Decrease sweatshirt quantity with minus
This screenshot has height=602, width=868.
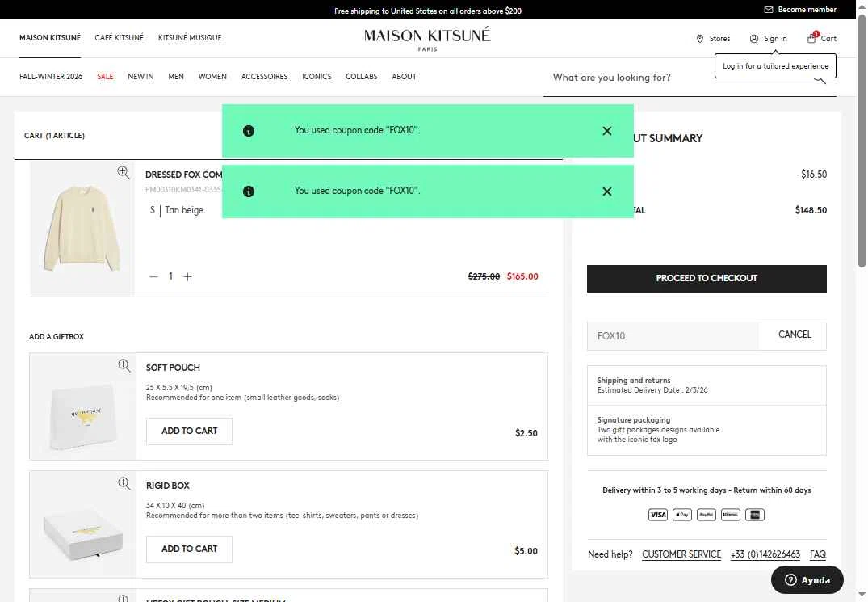coord(153,276)
